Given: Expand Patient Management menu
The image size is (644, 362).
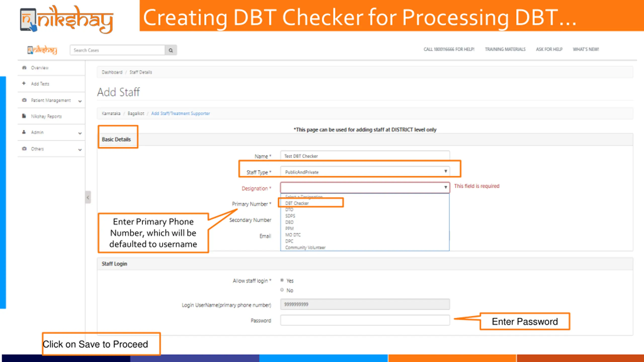Looking at the screenshot, I should click(51, 100).
